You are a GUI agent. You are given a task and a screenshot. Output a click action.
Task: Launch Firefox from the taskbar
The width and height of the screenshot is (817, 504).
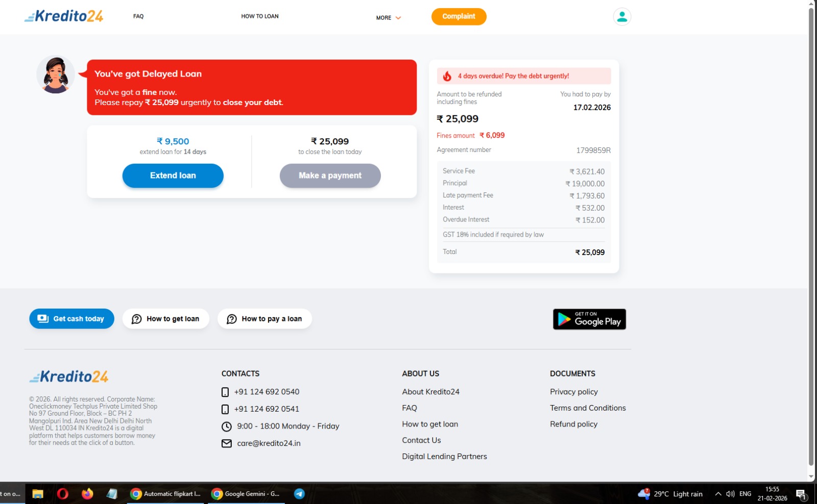click(87, 494)
